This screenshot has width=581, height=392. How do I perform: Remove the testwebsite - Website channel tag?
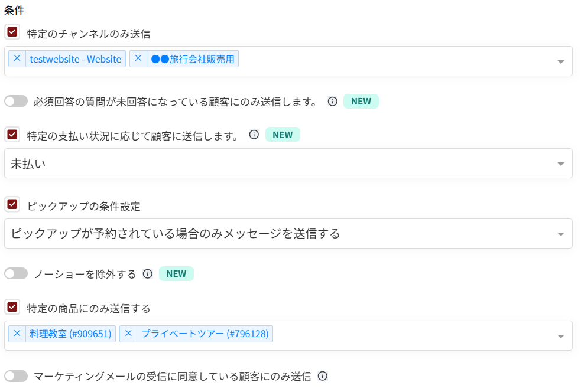point(17,59)
